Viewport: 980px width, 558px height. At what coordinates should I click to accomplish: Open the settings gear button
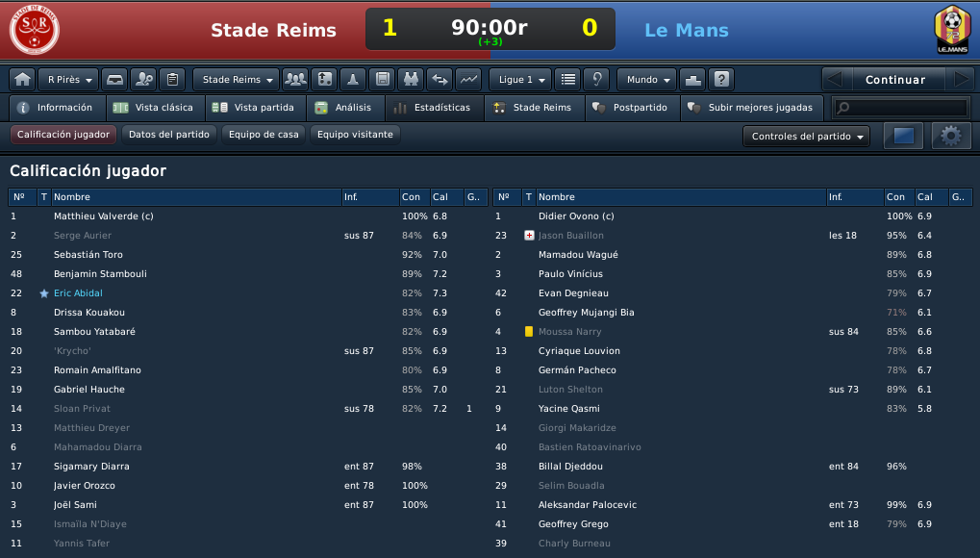pos(951,136)
